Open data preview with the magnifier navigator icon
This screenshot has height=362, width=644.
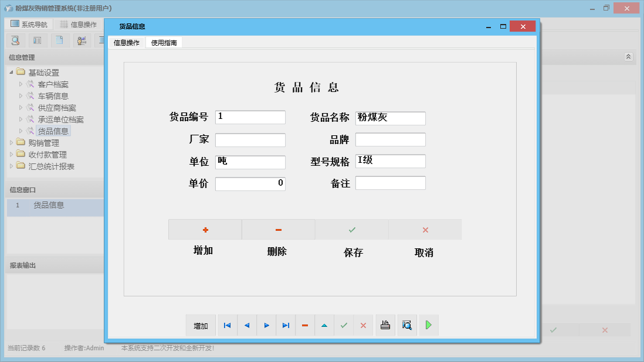tap(407, 325)
